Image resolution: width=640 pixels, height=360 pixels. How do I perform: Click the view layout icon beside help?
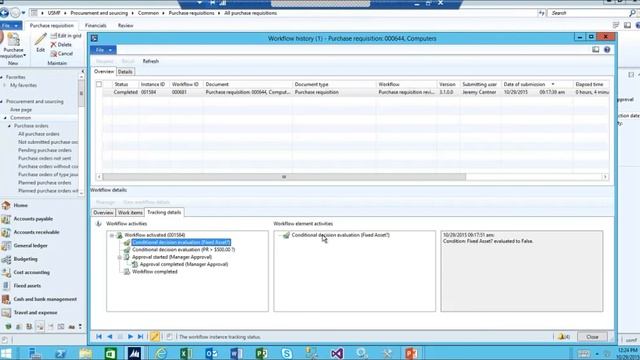[x=596, y=50]
